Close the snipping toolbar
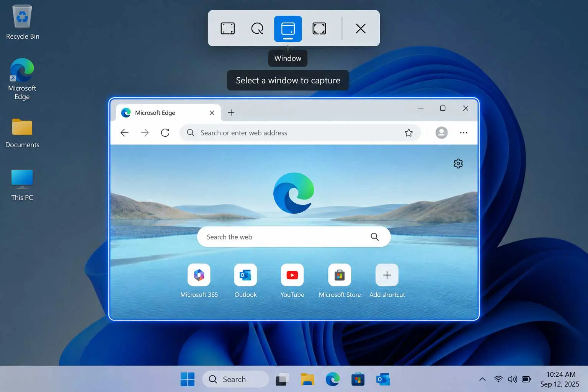The image size is (588, 392). tap(361, 29)
